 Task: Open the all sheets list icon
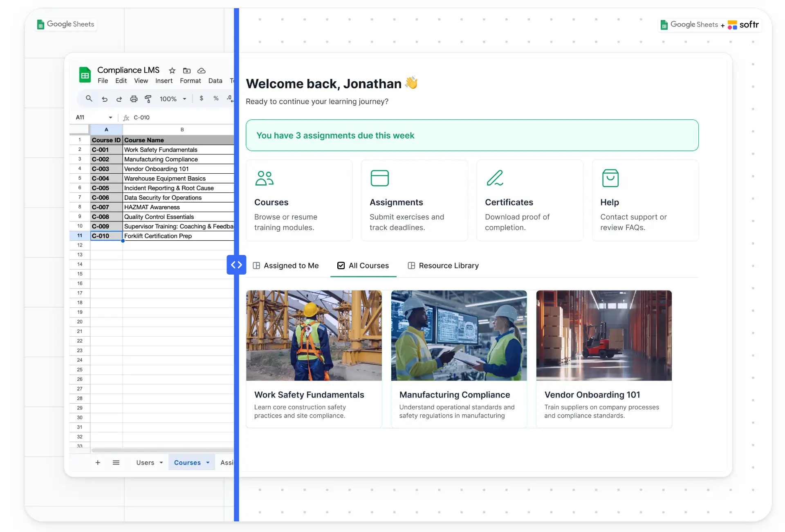(116, 463)
